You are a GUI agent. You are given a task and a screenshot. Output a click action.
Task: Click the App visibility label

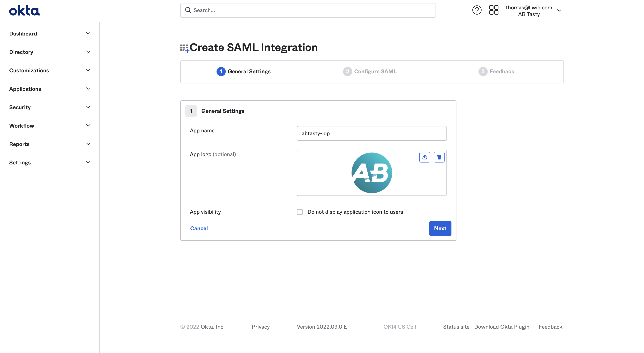(x=205, y=212)
